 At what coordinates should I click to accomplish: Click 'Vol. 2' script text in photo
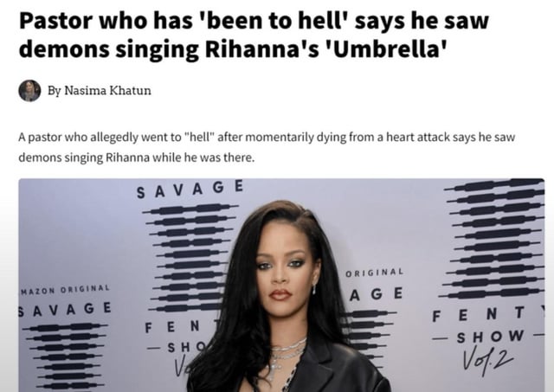click(x=487, y=360)
